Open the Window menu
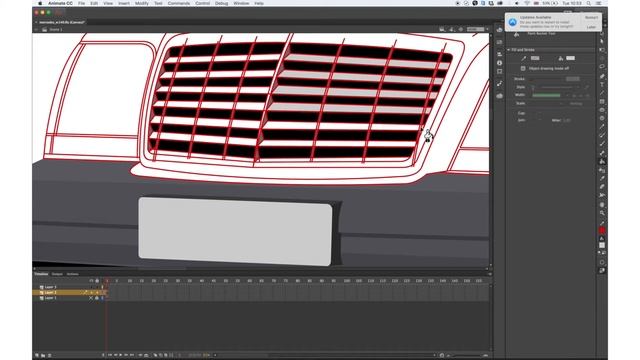This screenshot has width=640, height=360. click(241, 3)
